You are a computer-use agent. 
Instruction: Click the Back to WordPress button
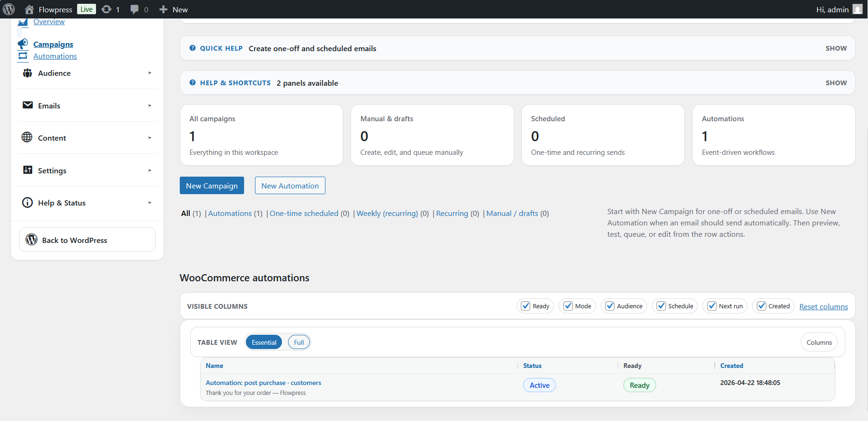pyautogui.click(x=88, y=240)
